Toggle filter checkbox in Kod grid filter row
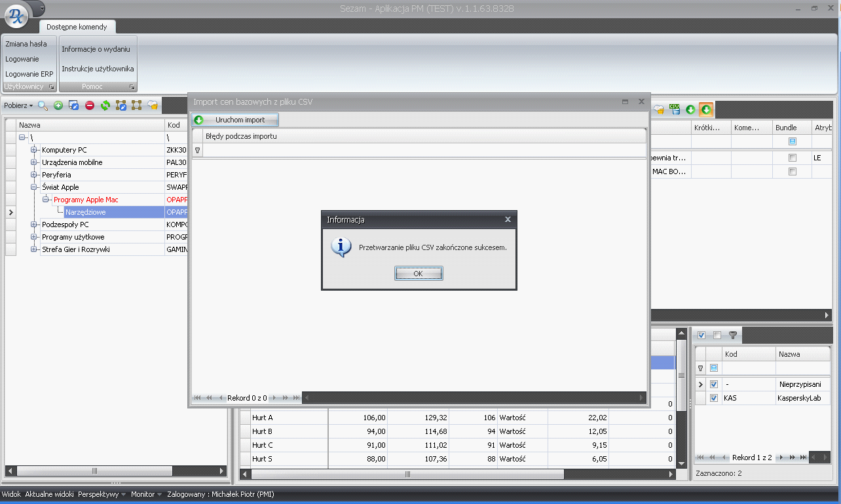This screenshot has width=841, height=504. click(714, 368)
